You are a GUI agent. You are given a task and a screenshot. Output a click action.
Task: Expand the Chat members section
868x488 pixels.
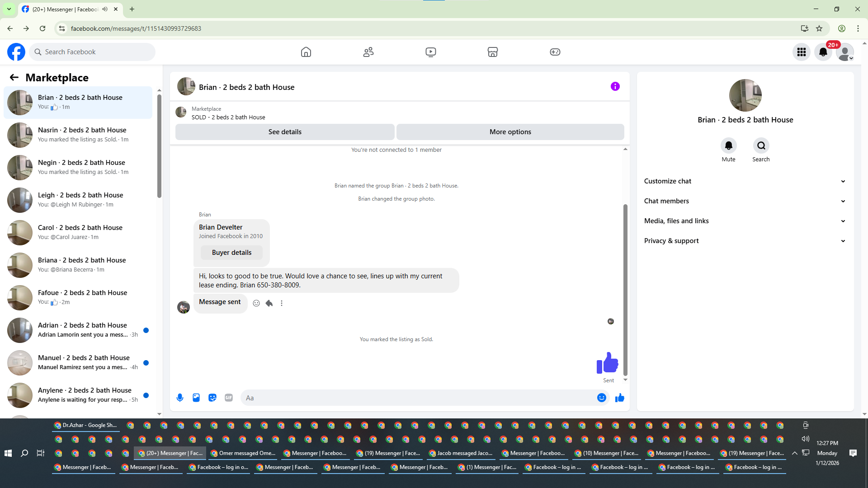pos(745,201)
